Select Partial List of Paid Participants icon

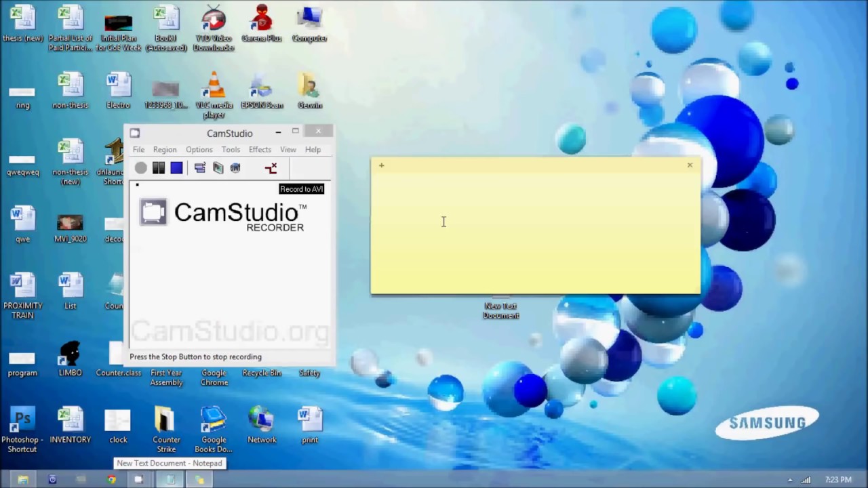(70, 28)
